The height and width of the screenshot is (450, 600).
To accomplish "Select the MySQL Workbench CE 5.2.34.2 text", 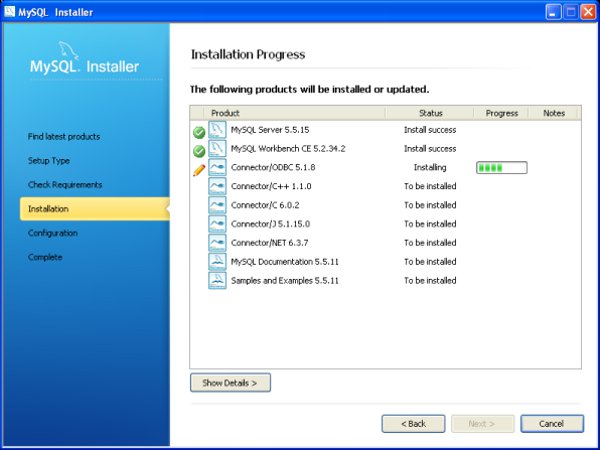I will [288, 148].
